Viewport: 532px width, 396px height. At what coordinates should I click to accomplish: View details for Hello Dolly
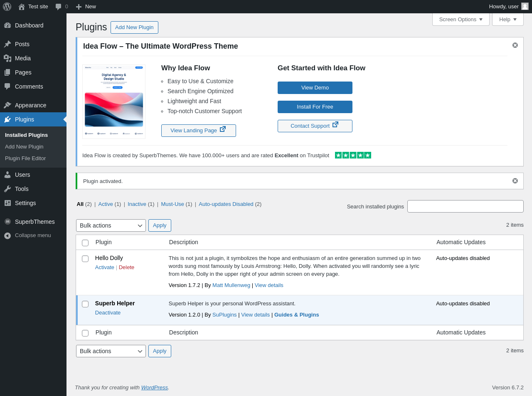click(x=269, y=285)
